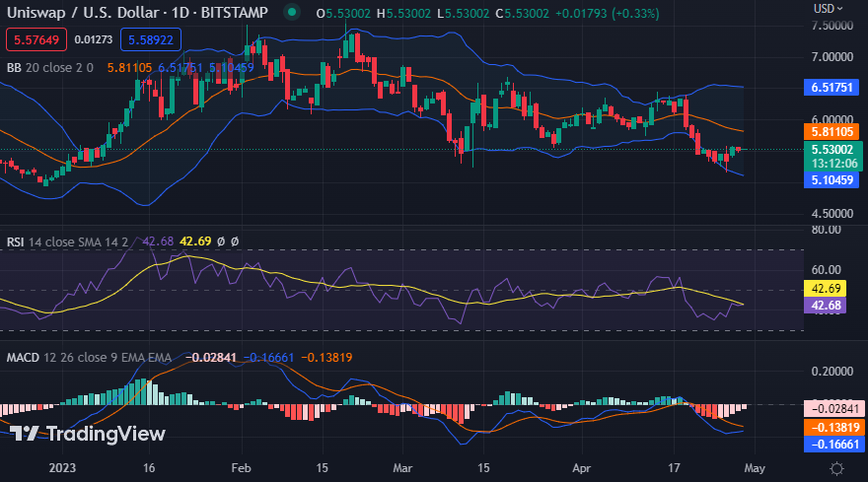Click the green market status dot

pyautogui.click(x=292, y=12)
